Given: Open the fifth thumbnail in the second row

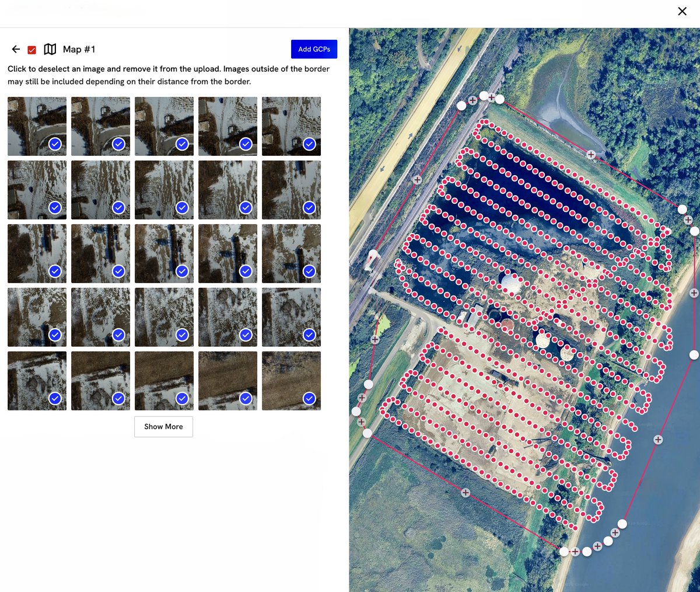Looking at the screenshot, I should point(291,190).
